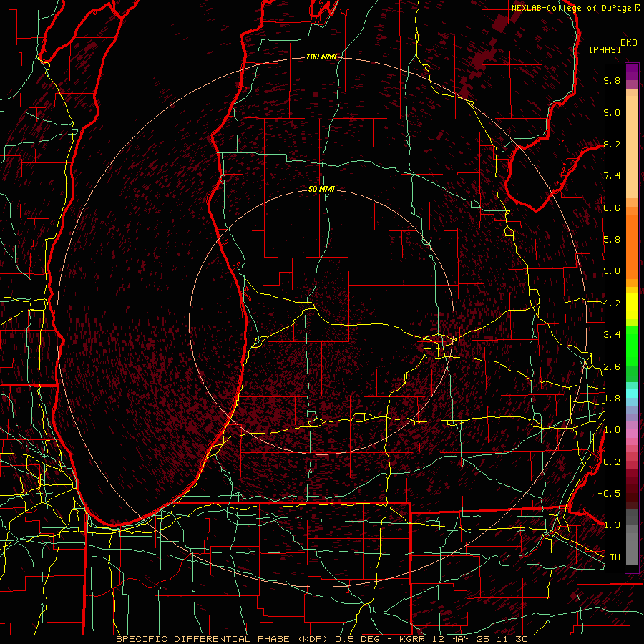Click the 1.0 scale value

point(612,430)
